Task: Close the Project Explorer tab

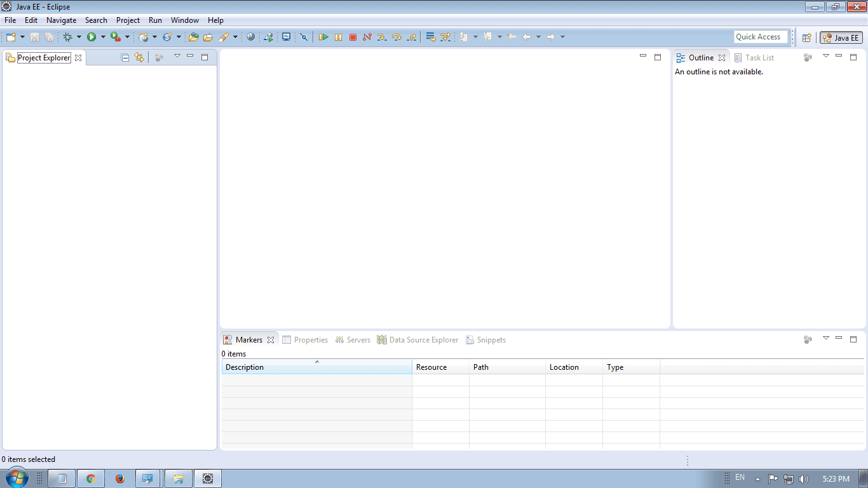Action: point(78,58)
